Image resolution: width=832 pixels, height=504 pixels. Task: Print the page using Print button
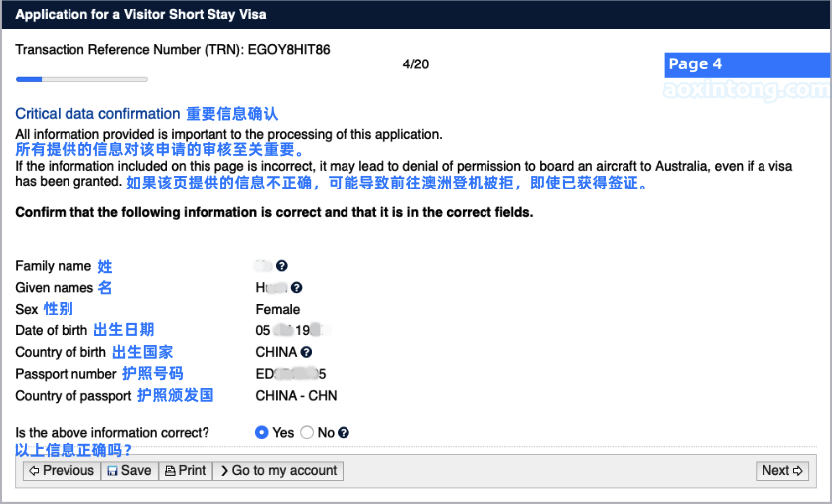tap(185, 471)
